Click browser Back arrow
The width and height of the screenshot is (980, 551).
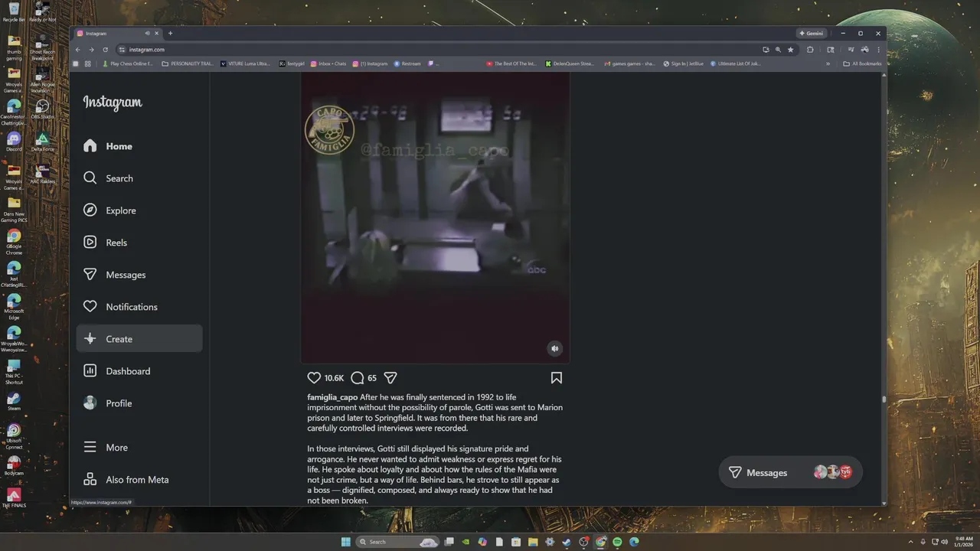tap(77, 50)
